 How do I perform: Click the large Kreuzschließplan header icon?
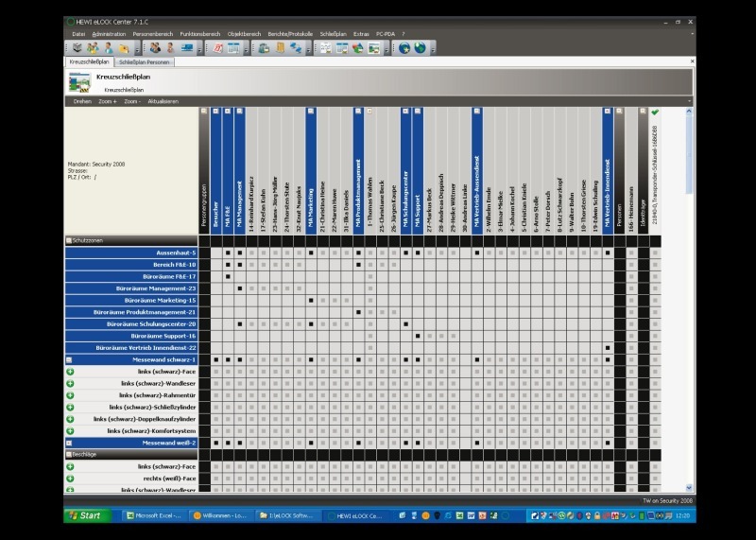point(79,82)
